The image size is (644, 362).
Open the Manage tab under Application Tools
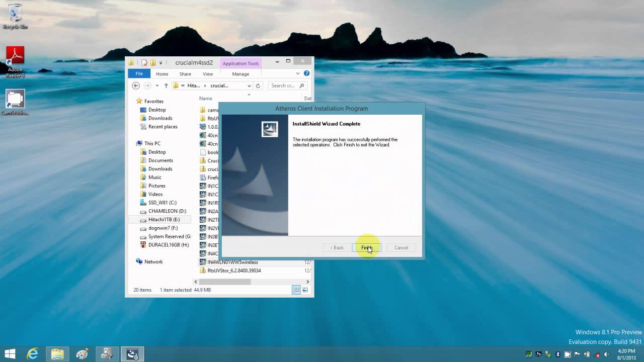240,74
